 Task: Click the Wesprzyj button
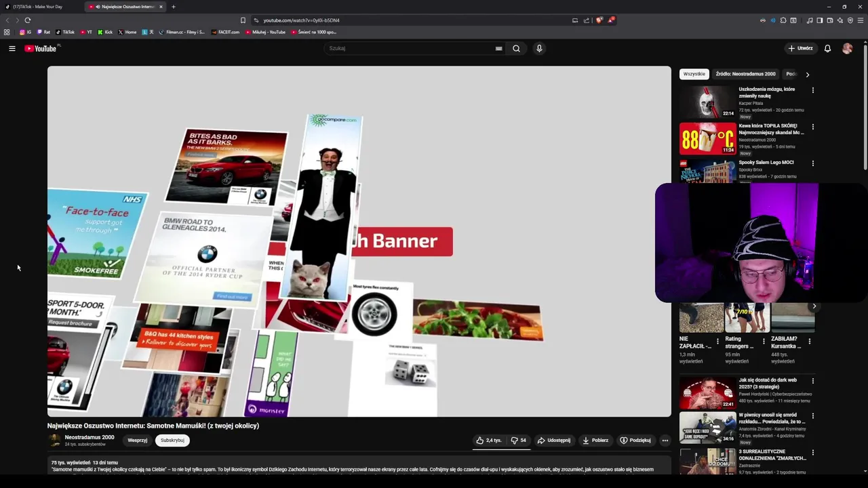pos(138,440)
